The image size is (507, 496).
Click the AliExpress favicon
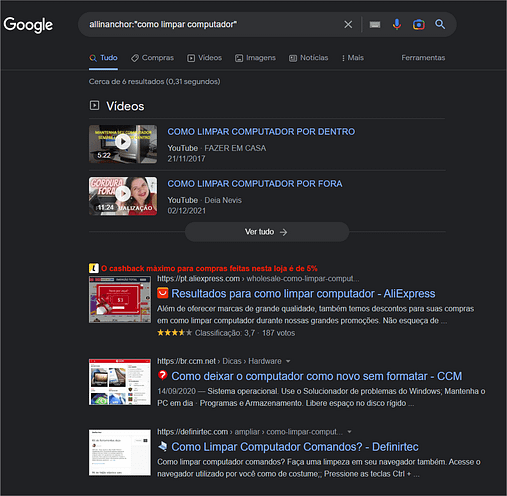(163, 293)
